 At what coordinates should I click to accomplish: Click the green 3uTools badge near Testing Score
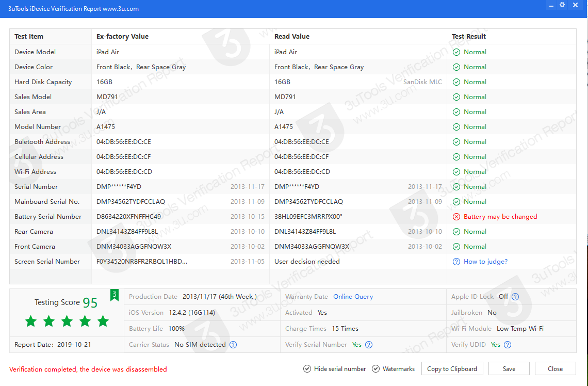[x=115, y=295]
